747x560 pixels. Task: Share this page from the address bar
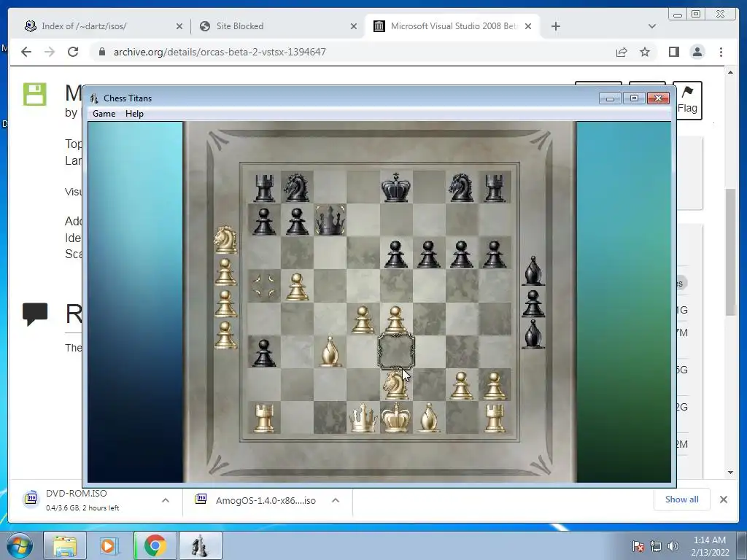622,52
